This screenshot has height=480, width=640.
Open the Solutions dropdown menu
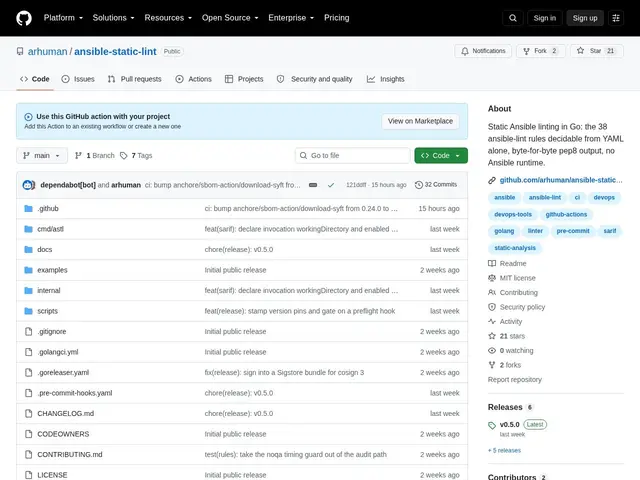(x=113, y=18)
